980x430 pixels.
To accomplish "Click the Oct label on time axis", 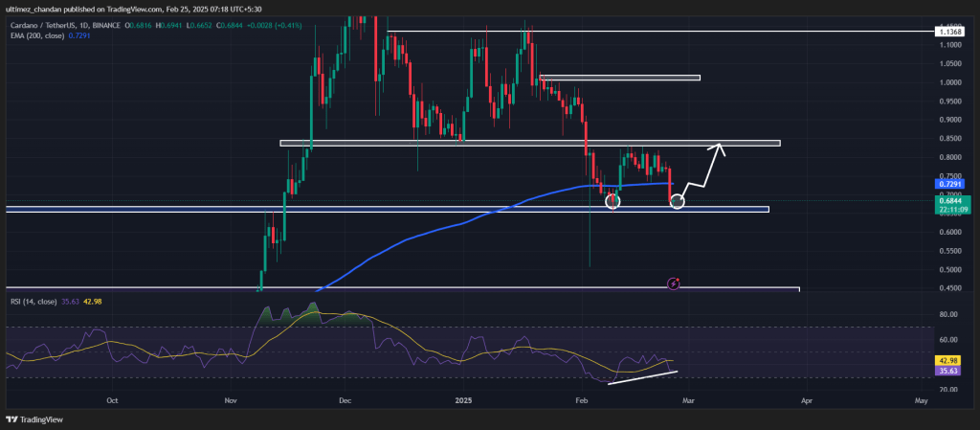I will (113, 400).
